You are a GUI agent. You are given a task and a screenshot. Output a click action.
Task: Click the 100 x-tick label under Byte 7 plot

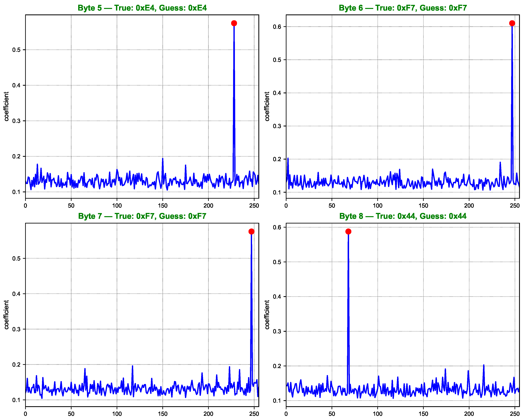117,414
